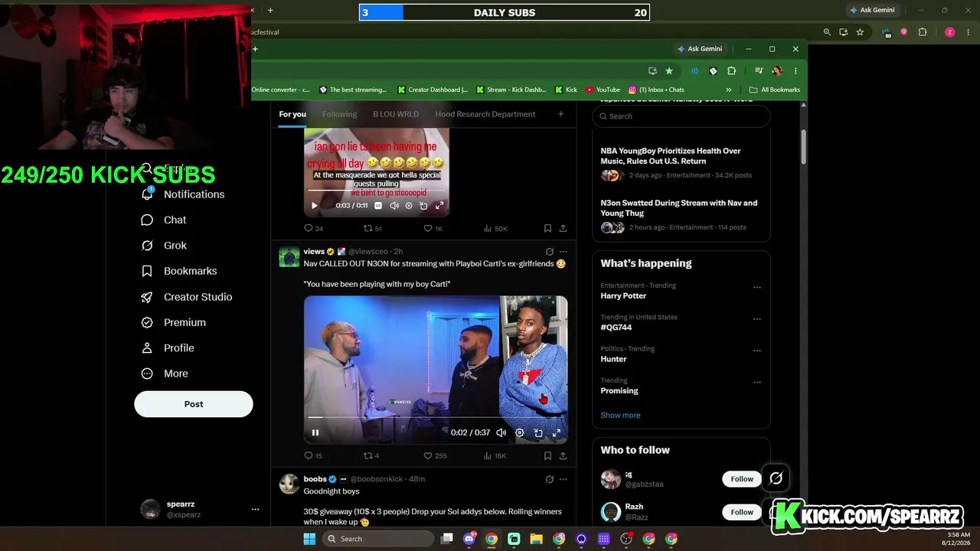This screenshot has height=551, width=980.
Task: Open the Kick bookmark in bookmarks bar
Action: point(567,90)
